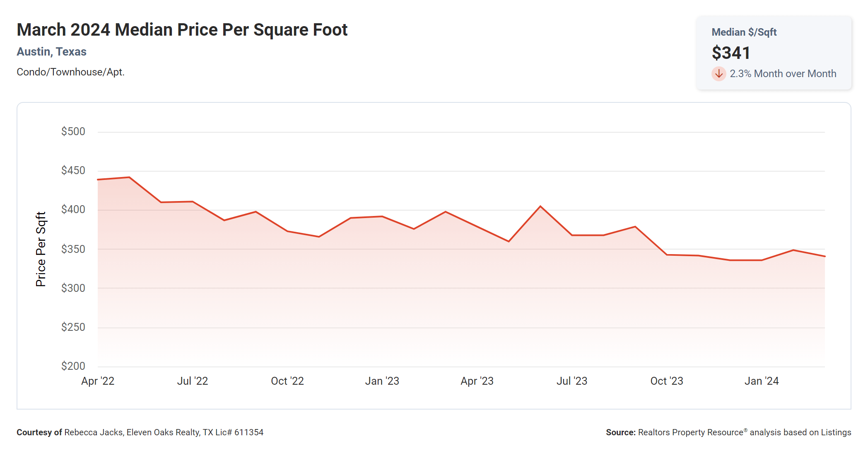Click the $200 y-axis label

tap(73, 366)
